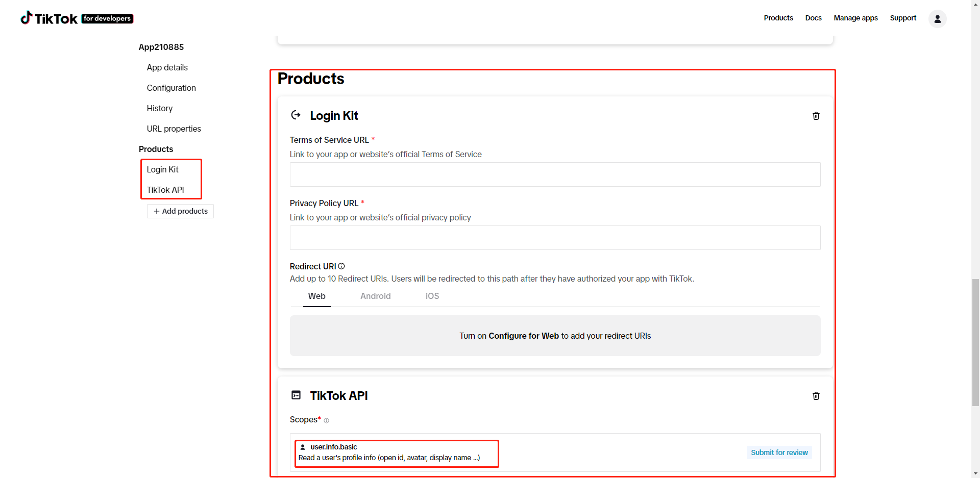Click Submit for review button

pos(779,452)
